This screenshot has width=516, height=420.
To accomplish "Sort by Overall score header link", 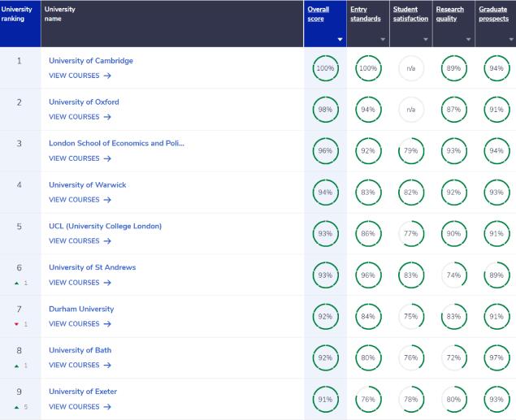I will coord(319,14).
